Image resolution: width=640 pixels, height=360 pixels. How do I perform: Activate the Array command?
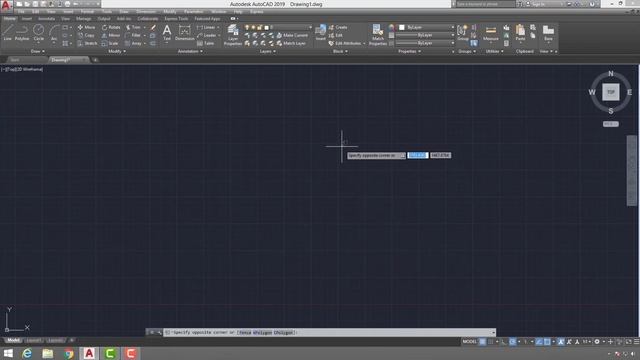(133, 43)
